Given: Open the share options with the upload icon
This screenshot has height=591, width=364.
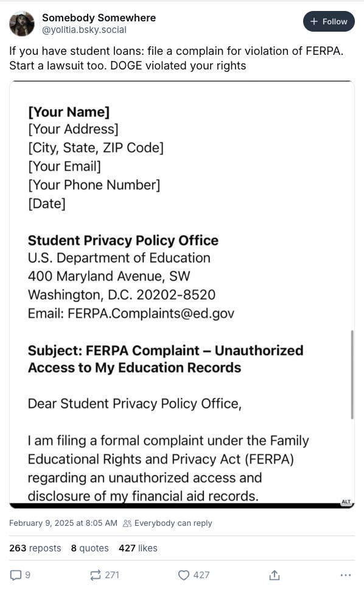Looking at the screenshot, I should click(x=275, y=575).
